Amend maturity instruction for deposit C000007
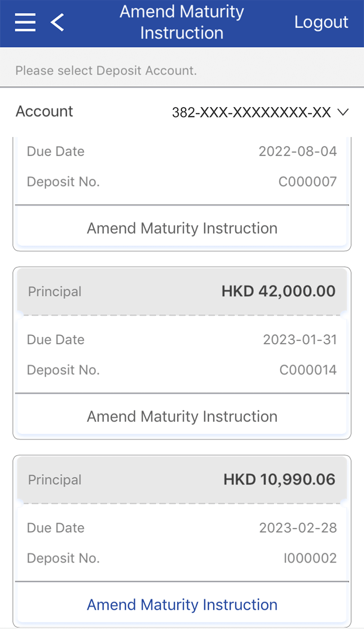 pyautogui.click(x=182, y=228)
